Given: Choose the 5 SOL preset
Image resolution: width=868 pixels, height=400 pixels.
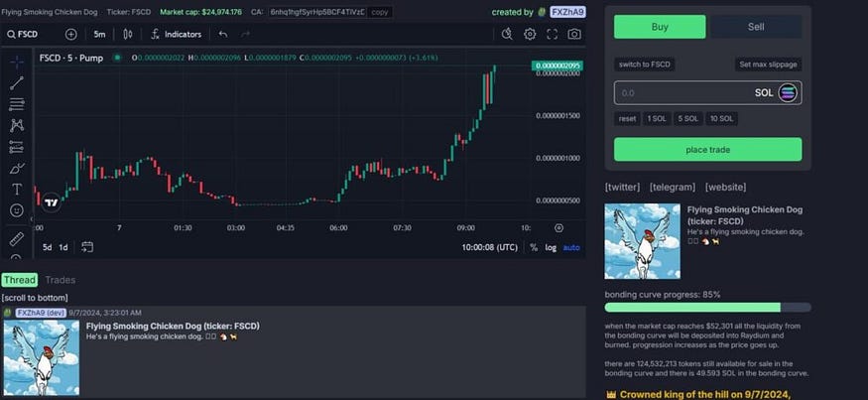Looking at the screenshot, I should [688, 118].
